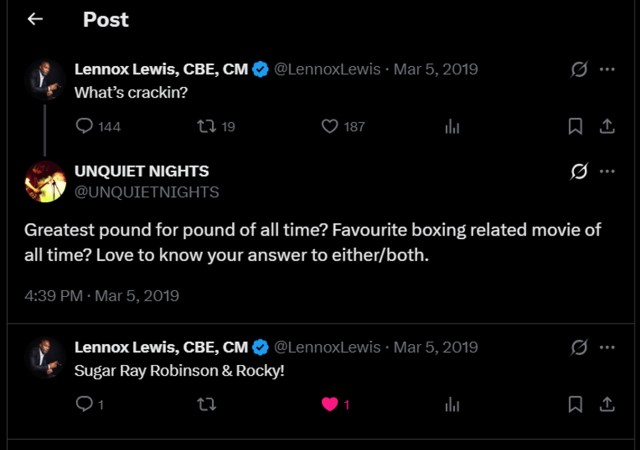Like the "What's crackin?" post

tap(330, 126)
